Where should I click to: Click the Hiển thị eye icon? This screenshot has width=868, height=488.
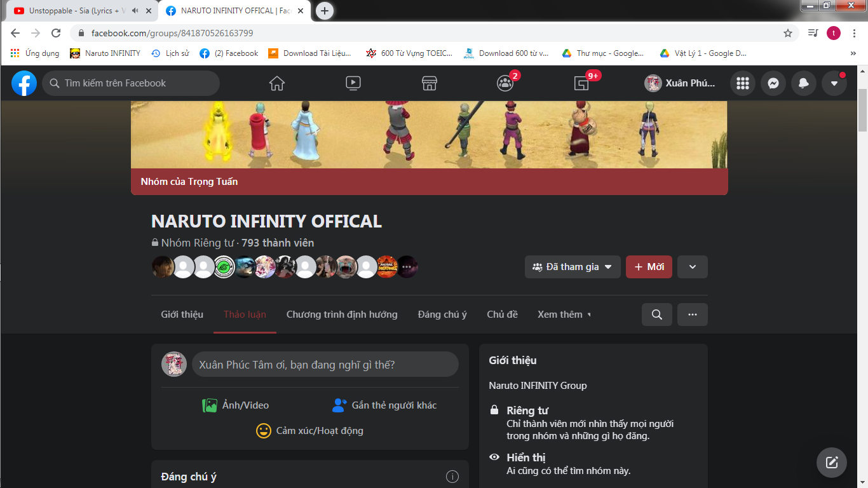494,457
